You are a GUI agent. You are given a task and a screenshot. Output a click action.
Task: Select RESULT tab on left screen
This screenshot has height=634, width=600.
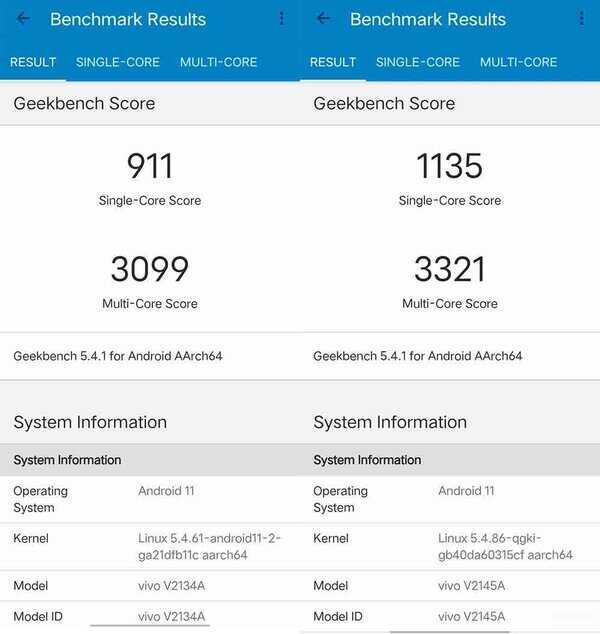coord(33,62)
